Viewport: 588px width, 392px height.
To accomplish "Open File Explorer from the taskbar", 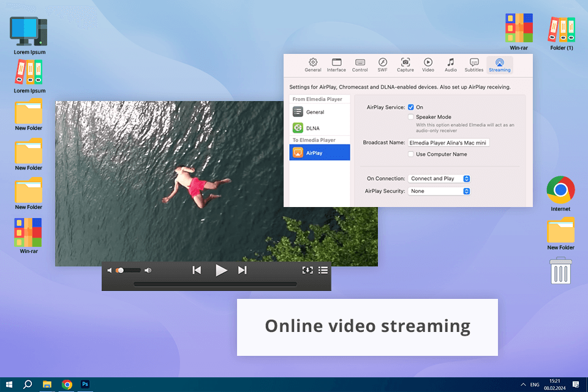I will (47, 385).
